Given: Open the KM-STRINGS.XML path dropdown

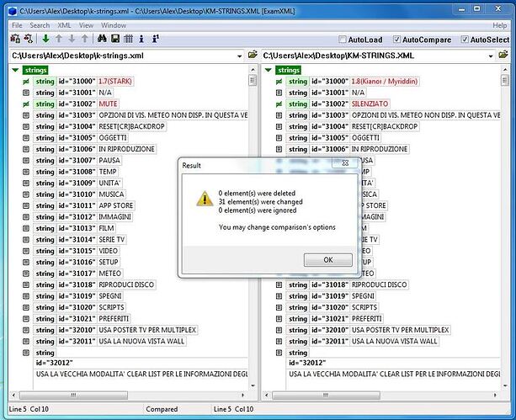Looking at the screenshot, I should 491,56.
